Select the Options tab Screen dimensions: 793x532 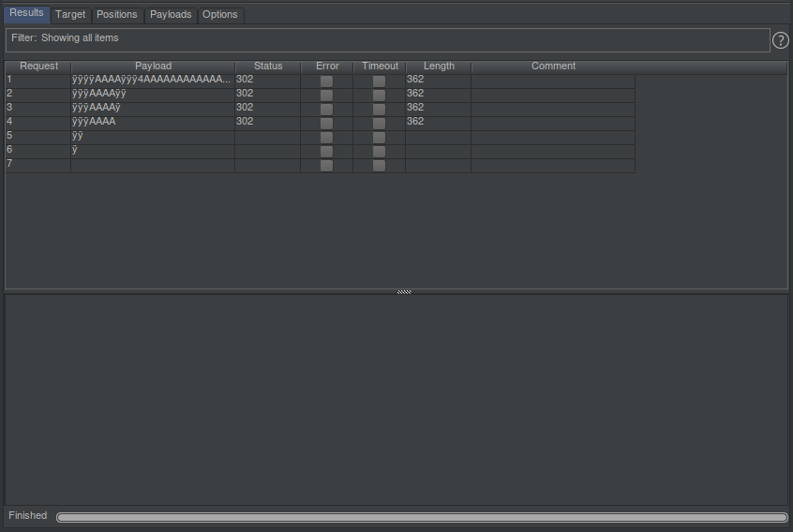[x=220, y=15]
